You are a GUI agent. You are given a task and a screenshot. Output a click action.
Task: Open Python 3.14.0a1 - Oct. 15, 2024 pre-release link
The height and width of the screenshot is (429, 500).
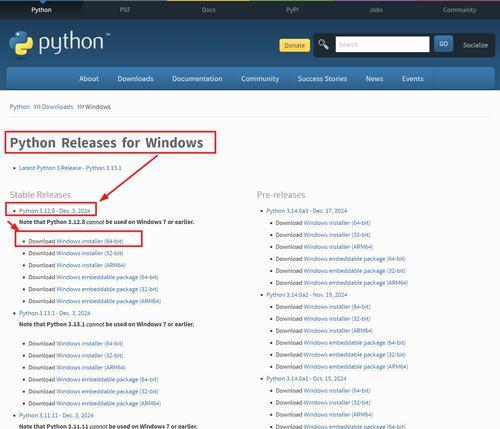[306, 379]
